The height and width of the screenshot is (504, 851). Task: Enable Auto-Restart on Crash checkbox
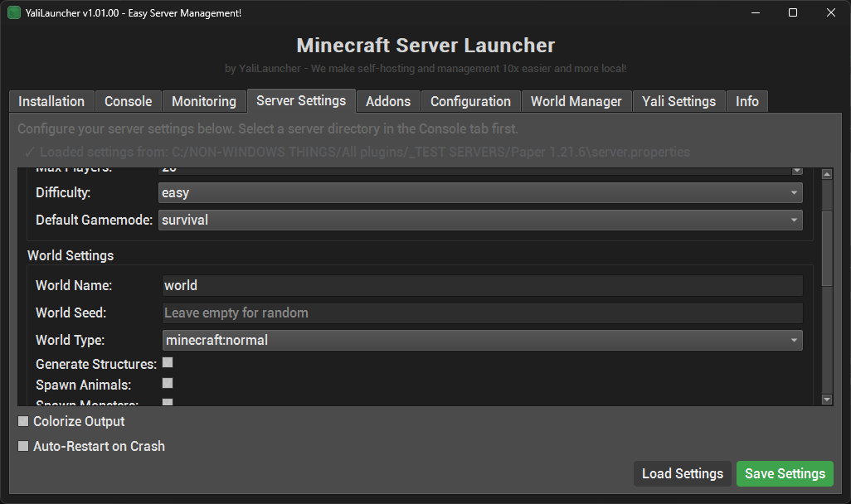[x=23, y=446]
